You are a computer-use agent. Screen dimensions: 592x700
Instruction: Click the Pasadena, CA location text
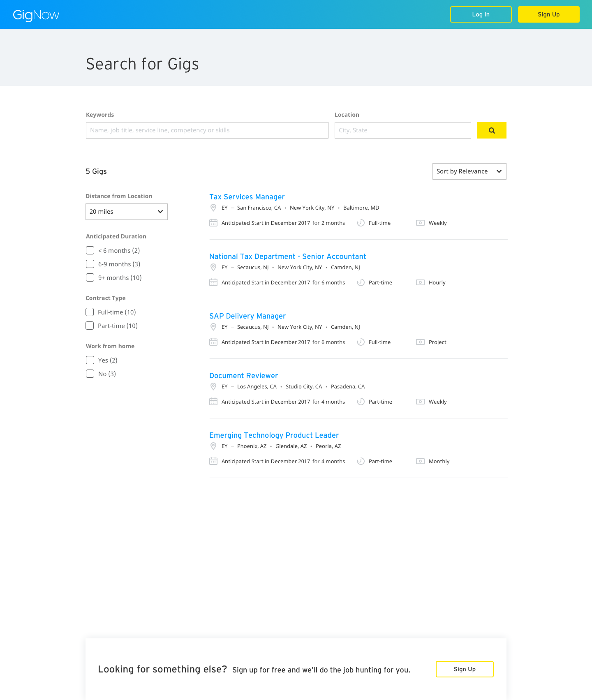(x=348, y=386)
